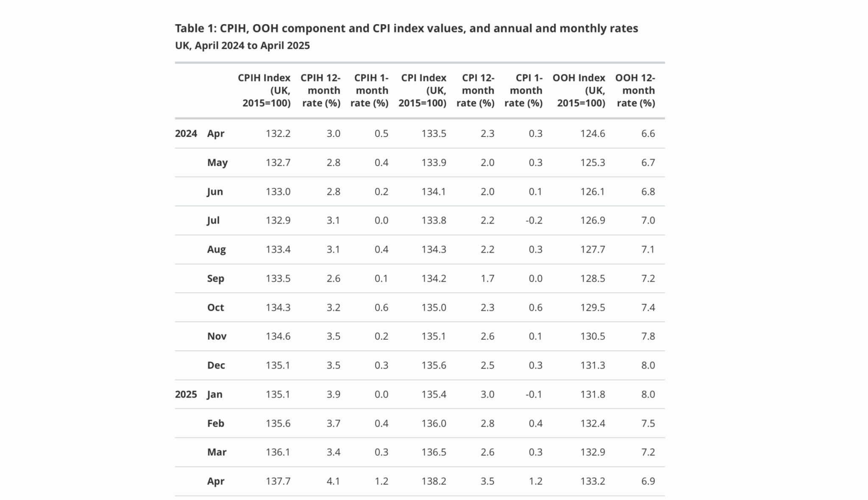Click OOH 12-month rate value 7.8
This screenshot has width=868, height=500.
[648, 336]
